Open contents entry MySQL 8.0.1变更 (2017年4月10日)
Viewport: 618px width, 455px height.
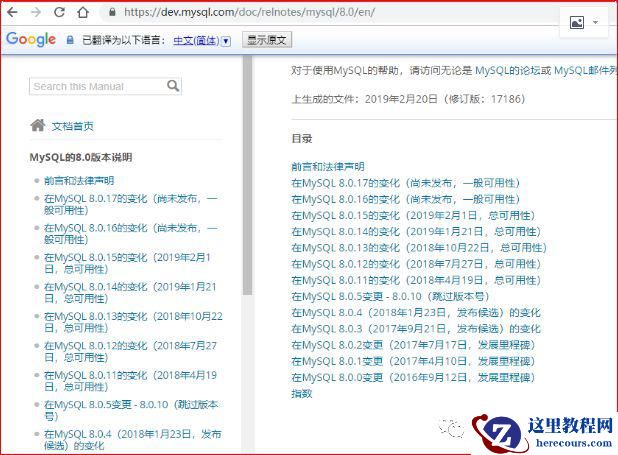click(413, 361)
